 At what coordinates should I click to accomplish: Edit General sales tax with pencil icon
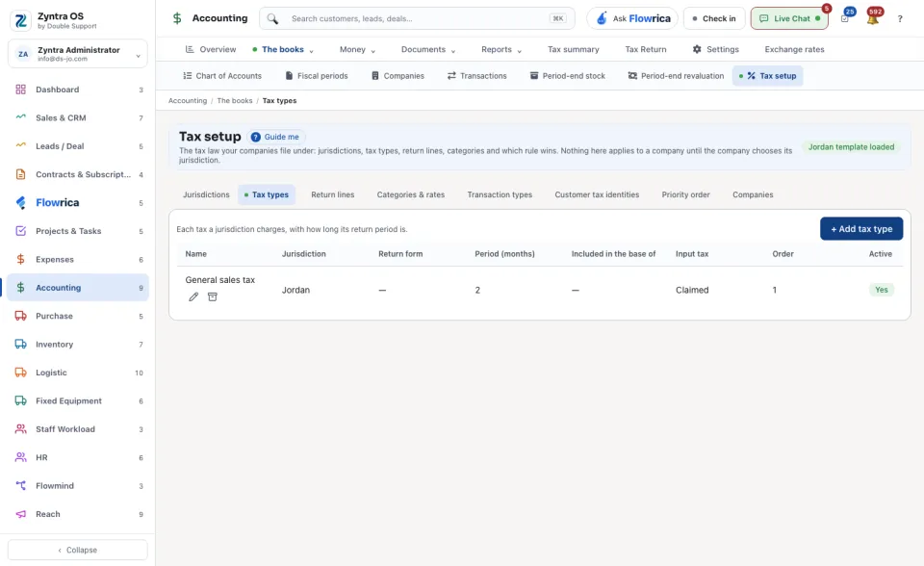[x=193, y=297]
